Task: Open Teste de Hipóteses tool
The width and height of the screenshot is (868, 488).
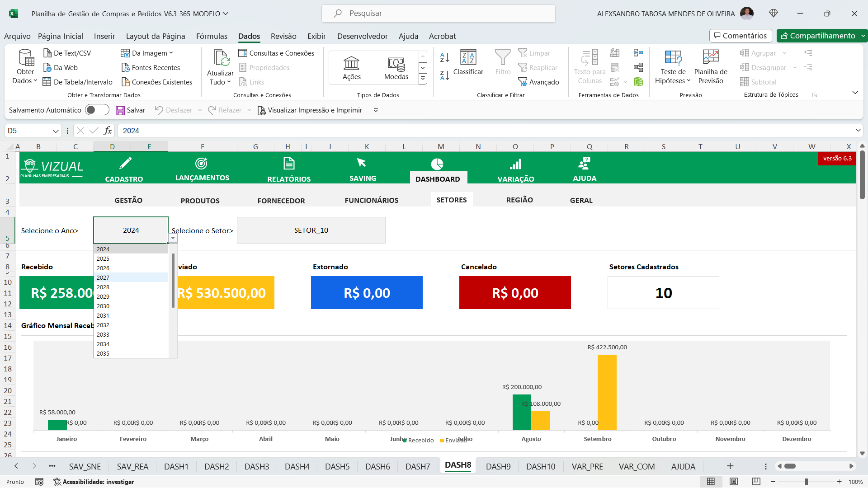Action: 673,67
